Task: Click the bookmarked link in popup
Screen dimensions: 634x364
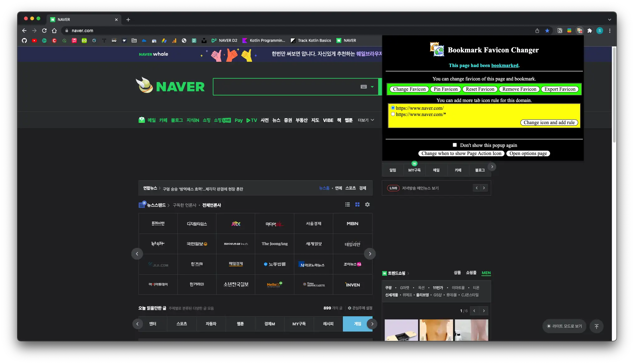Action: [x=505, y=66]
